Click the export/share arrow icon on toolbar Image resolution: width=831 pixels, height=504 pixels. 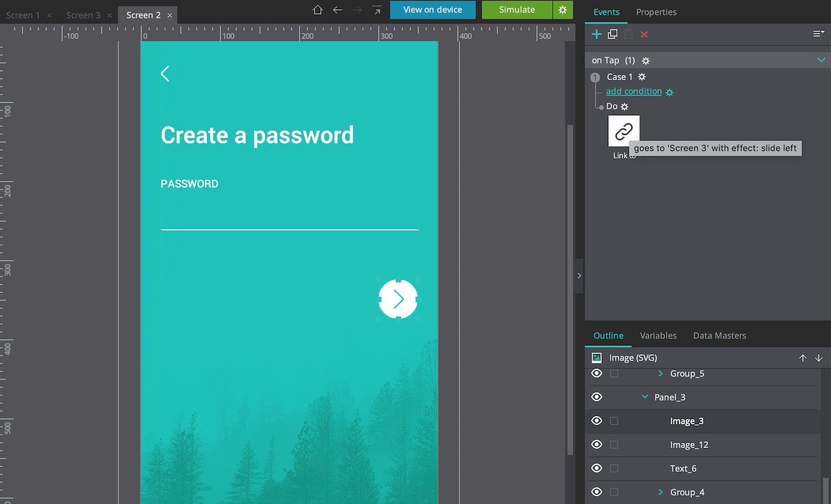pyautogui.click(x=377, y=10)
